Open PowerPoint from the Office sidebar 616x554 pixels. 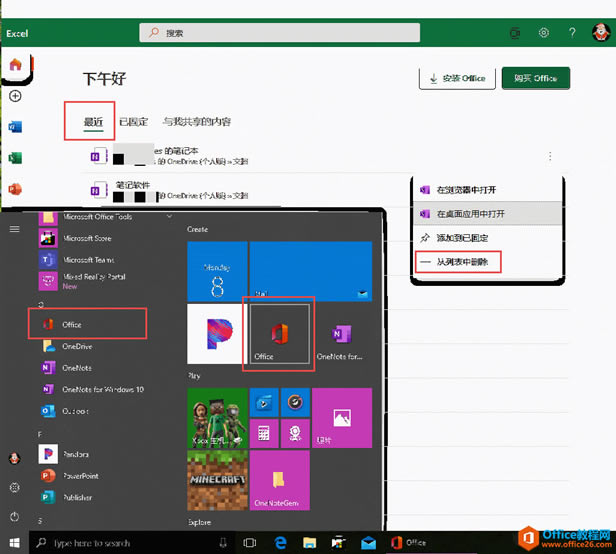point(15,189)
